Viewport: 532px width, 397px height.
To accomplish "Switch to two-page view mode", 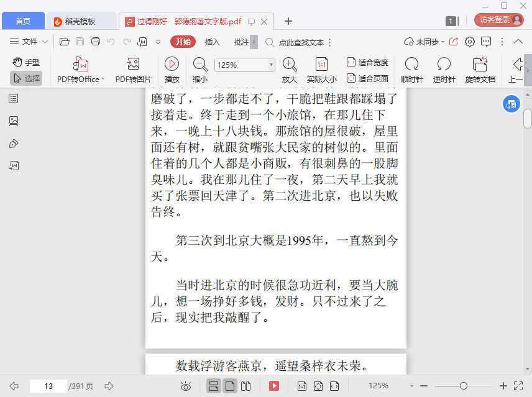I will 245,386.
